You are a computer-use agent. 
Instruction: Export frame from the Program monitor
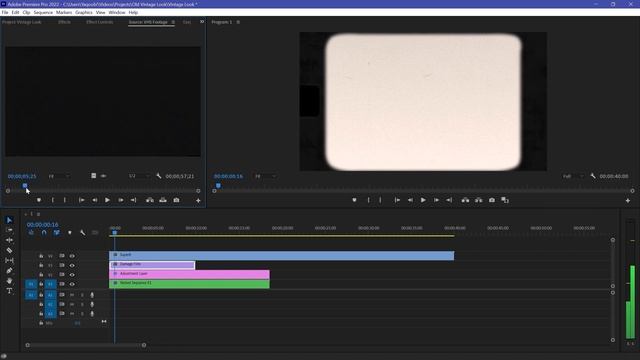click(492, 200)
